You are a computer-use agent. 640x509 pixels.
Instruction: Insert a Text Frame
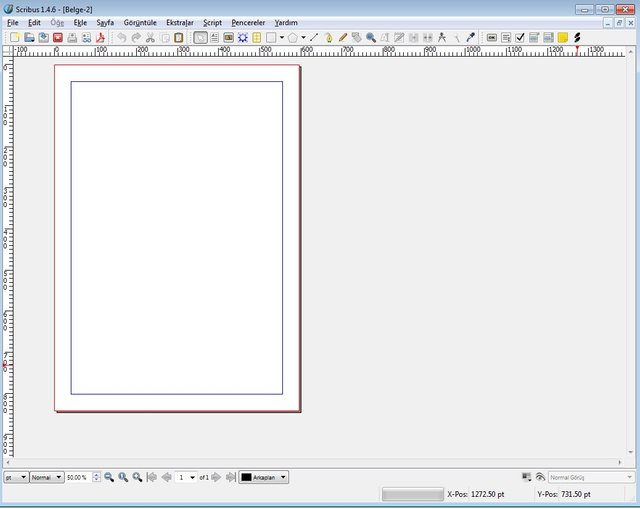click(x=214, y=38)
